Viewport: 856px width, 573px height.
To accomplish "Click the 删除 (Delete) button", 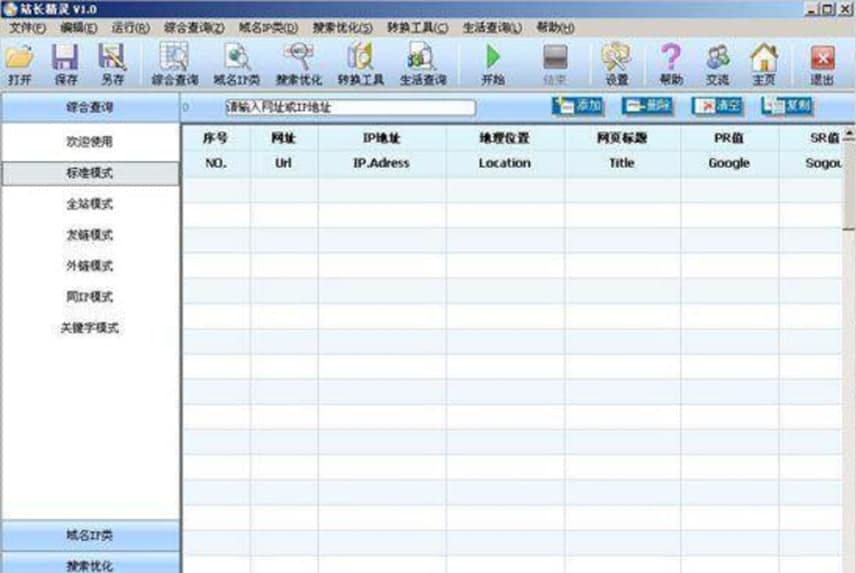I will [x=647, y=106].
